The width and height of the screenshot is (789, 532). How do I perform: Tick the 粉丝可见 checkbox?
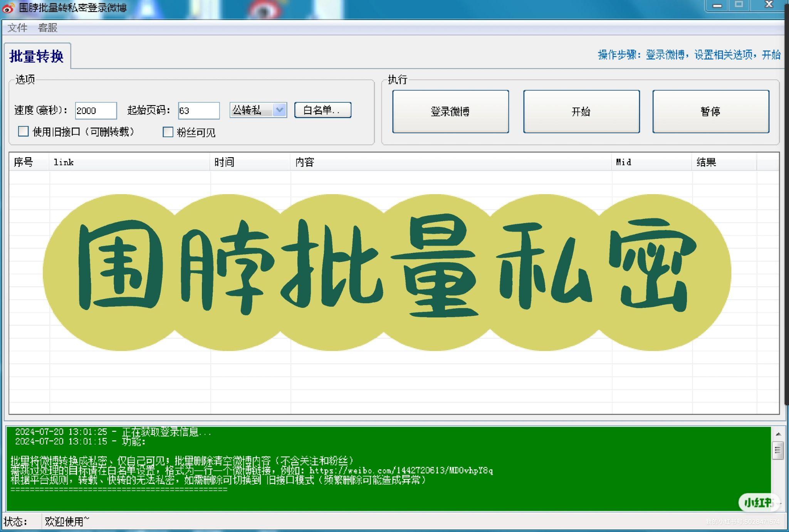168,132
